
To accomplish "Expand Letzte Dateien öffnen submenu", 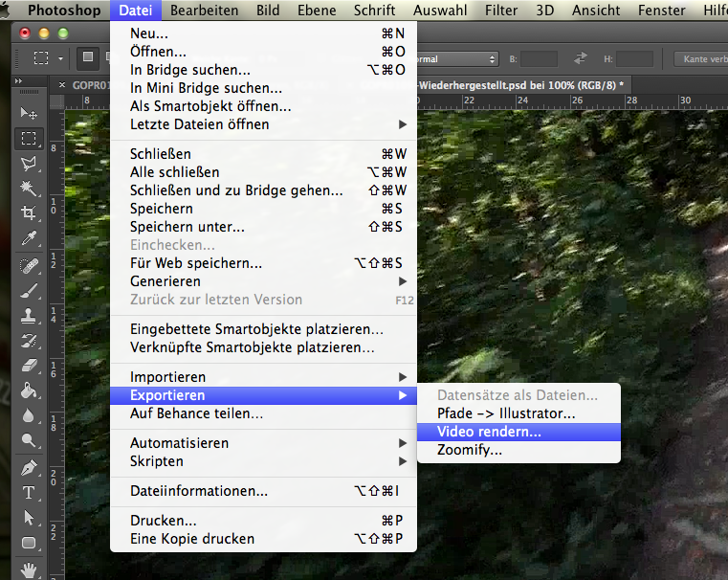I will pyautogui.click(x=263, y=124).
